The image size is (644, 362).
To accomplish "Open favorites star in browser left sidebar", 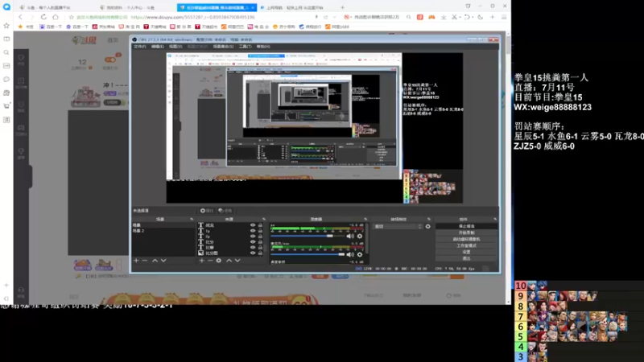I will pyautogui.click(x=6, y=26).
